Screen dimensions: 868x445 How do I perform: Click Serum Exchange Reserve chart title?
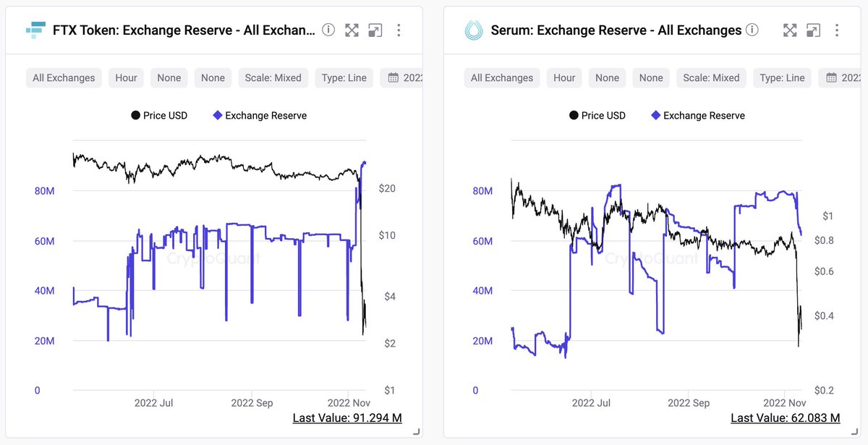616,30
